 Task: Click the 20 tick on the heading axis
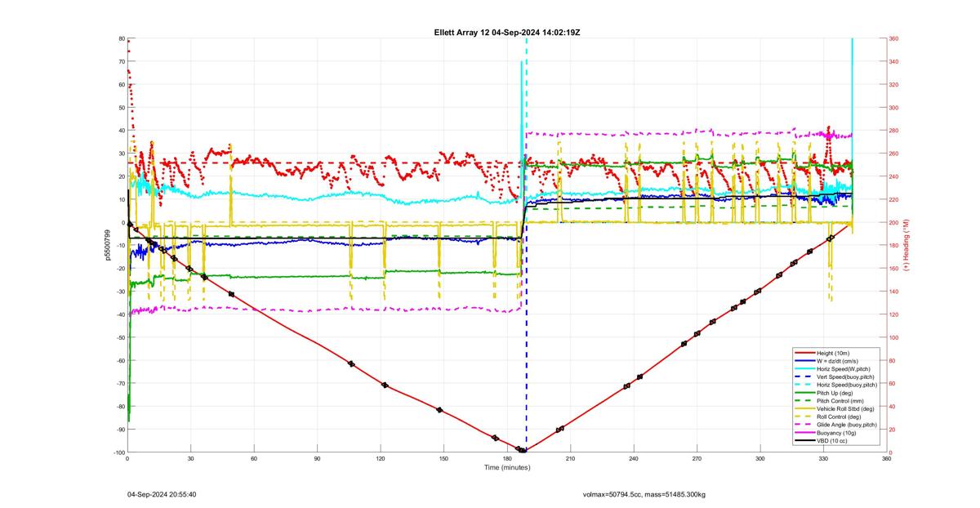click(892, 429)
